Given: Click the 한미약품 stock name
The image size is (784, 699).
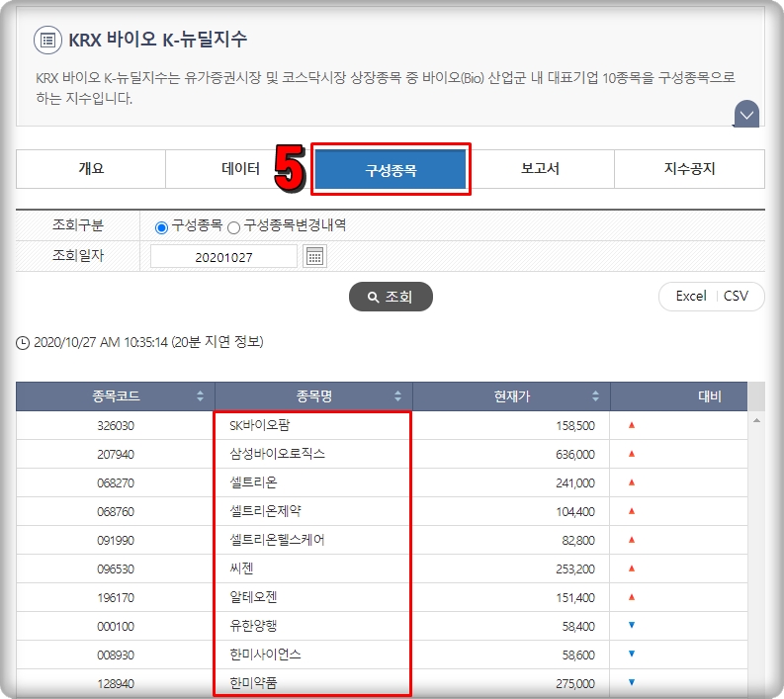Looking at the screenshot, I should point(253,683).
